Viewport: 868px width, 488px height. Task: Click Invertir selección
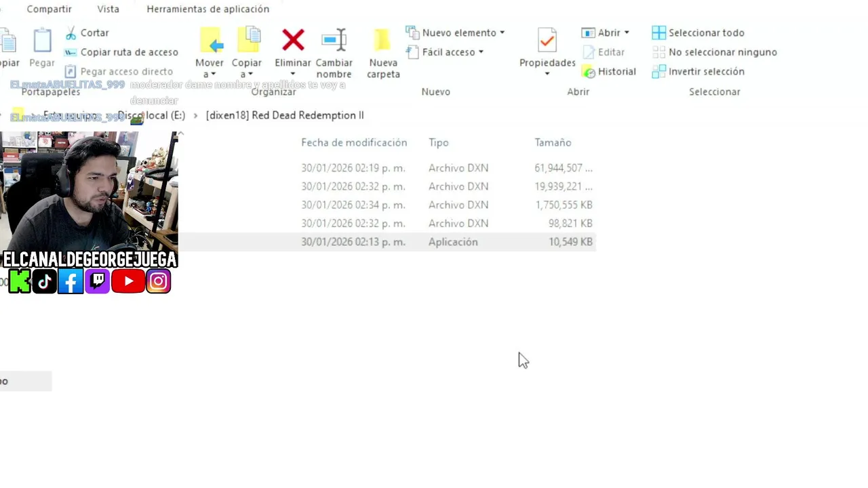pyautogui.click(x=698, y=71)
